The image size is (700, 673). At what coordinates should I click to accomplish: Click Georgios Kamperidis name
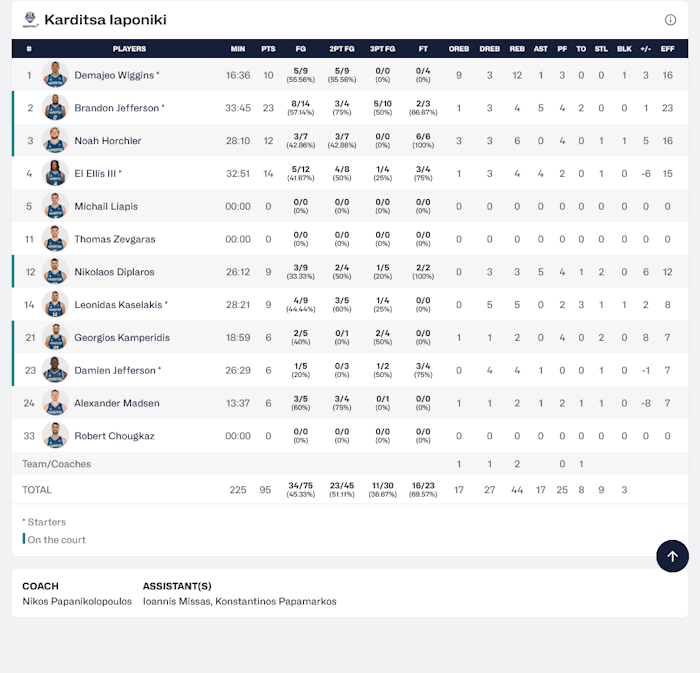pos(122,338)
